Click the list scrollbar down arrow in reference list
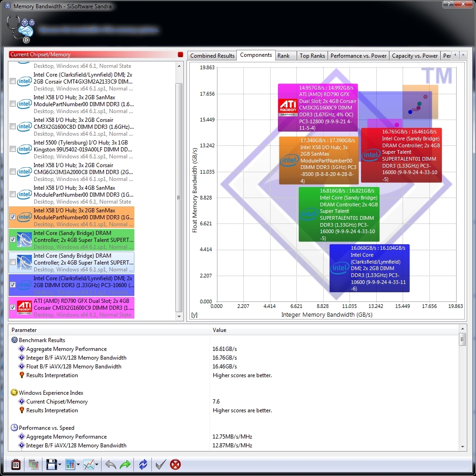 pyautogui.click(x=179, y=316)
